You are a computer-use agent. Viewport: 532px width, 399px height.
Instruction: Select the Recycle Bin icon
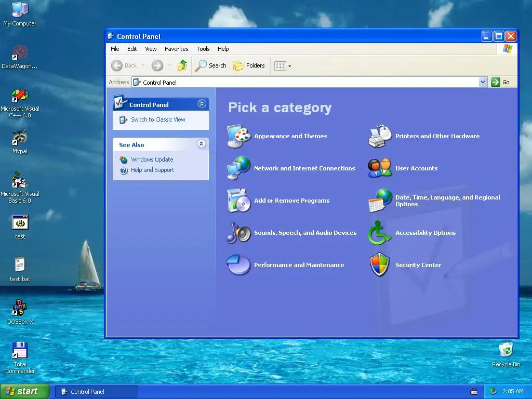click(x=506, y=354)
